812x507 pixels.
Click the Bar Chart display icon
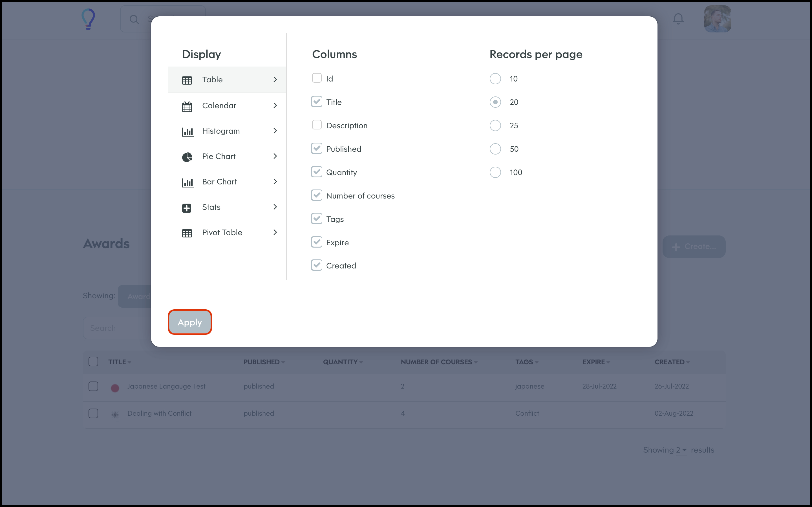[187, 182]
